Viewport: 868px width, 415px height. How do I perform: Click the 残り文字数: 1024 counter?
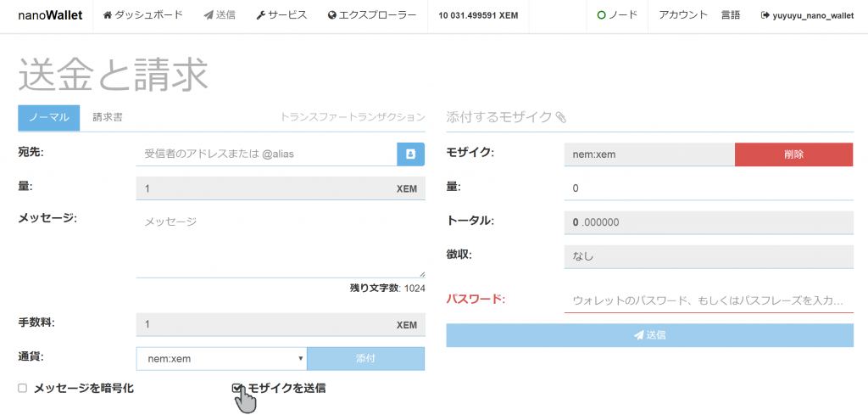tap(387, 288)
